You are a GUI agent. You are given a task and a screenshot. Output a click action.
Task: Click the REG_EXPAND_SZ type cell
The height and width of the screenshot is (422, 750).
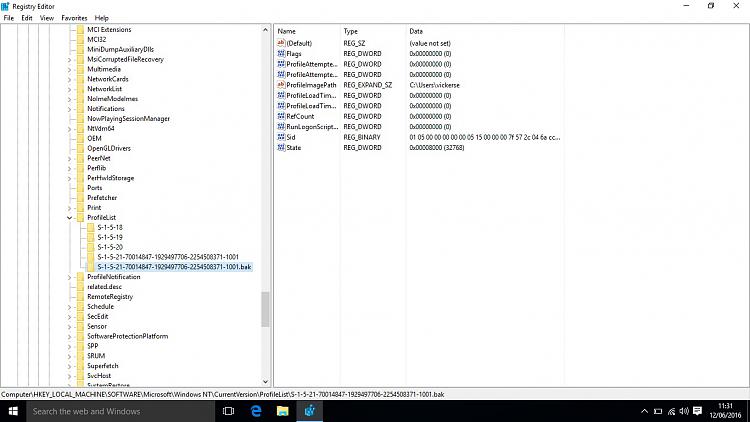tap(367, 85)
